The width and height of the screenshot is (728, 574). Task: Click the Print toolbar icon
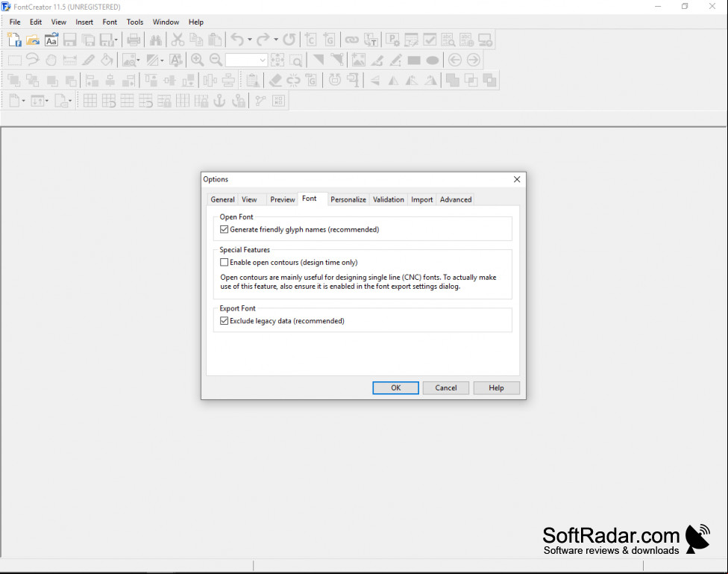(x=134, y=40)
